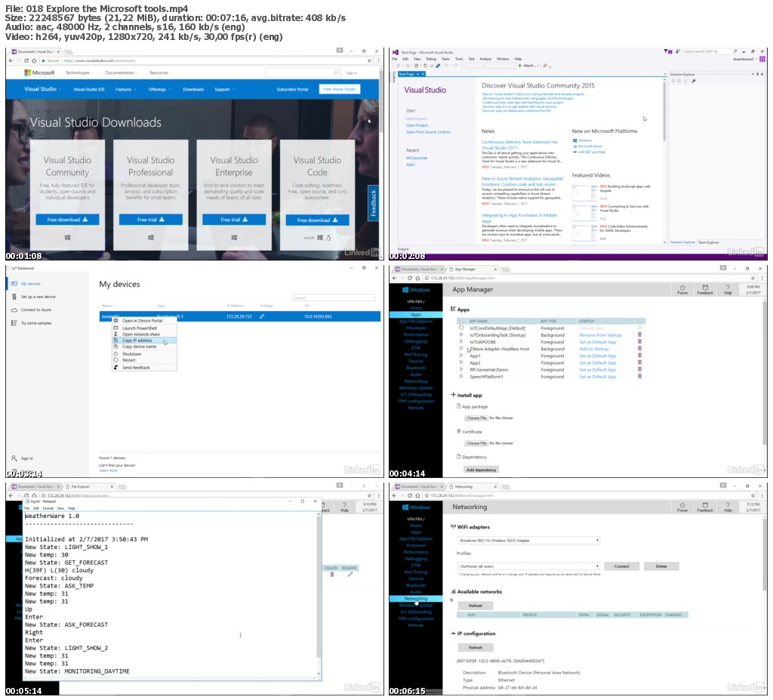Click trash icon for App1 row

coord(640,355)
